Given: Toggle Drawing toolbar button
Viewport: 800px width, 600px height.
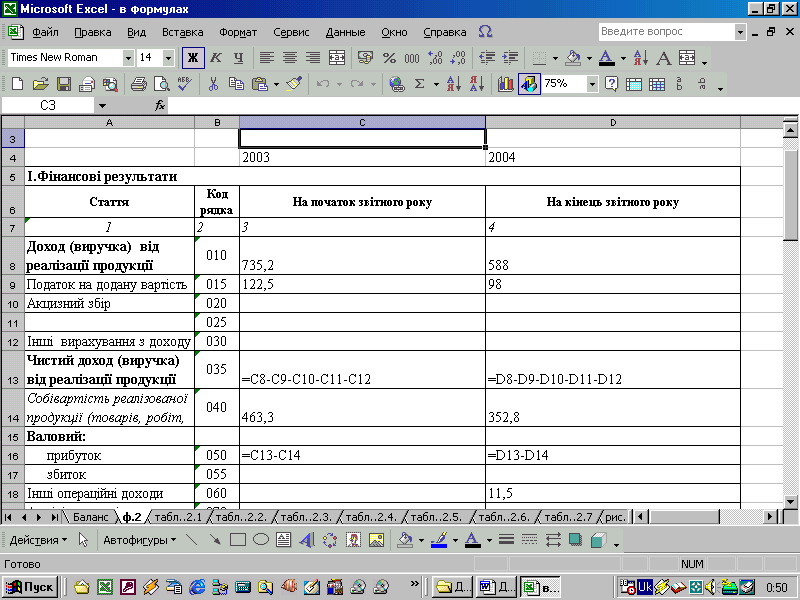Looking at the screenshot, I should click(529, 84).
